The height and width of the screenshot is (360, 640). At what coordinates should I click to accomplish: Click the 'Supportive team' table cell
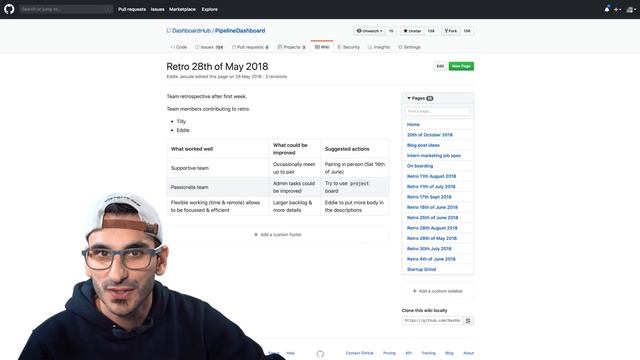(218, 168)
